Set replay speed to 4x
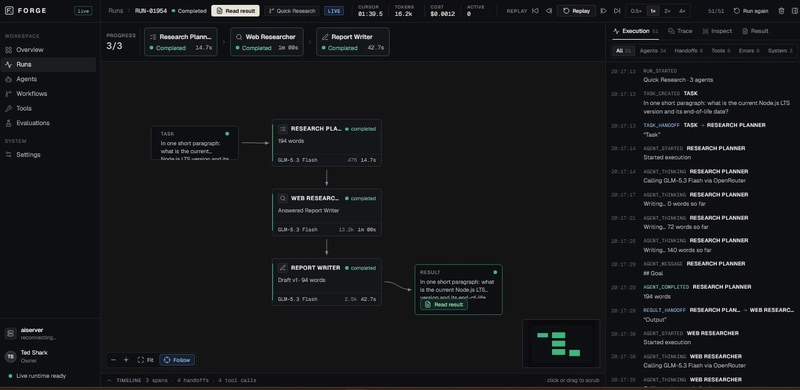 682,11
